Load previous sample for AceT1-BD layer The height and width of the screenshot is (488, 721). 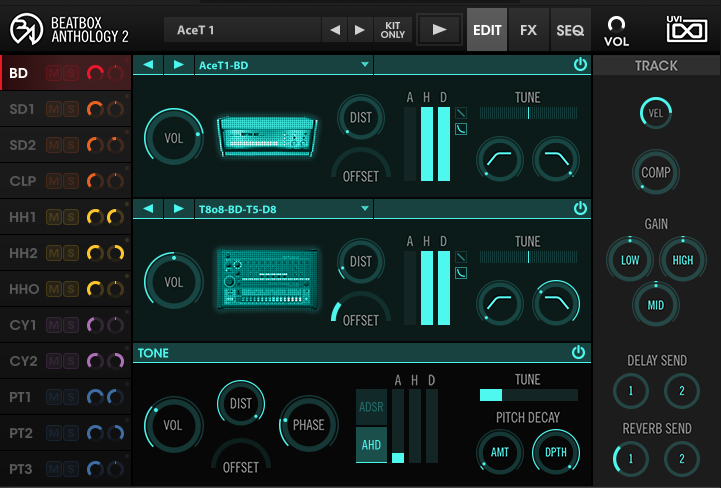tap(148, 65)
